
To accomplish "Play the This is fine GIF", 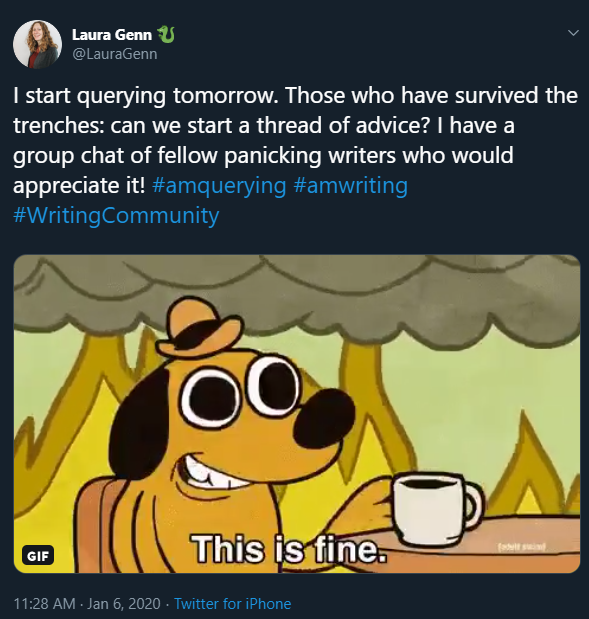I will click(297, 414).
